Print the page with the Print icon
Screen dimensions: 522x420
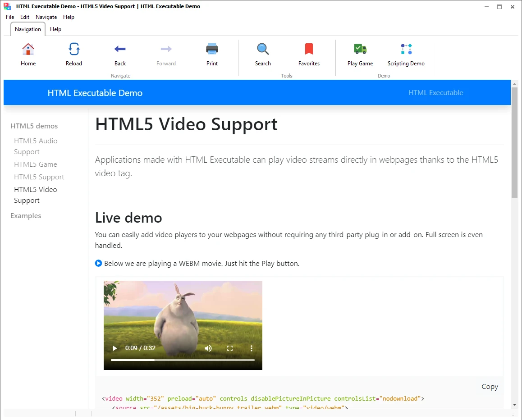coord(212,50)
